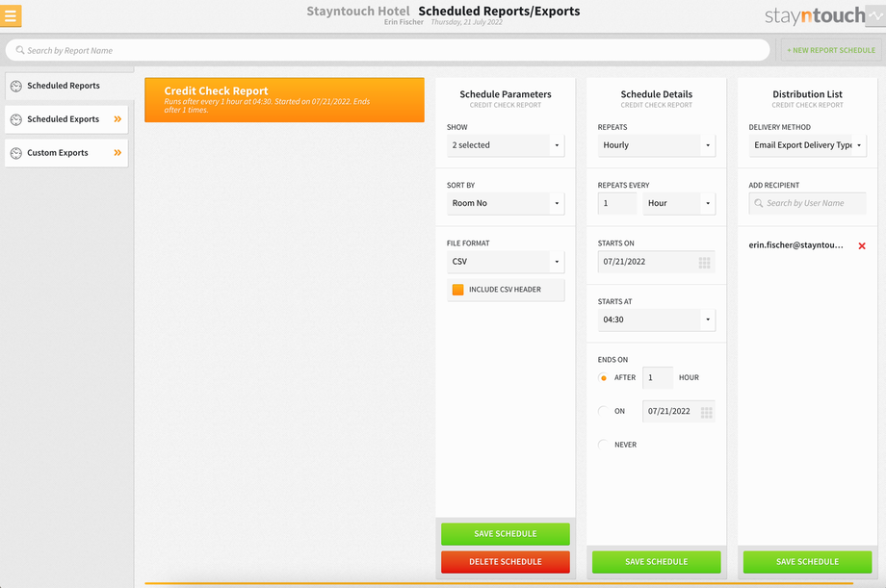Open the File Format CSV dropdown
This screenshot has width=886, height=588.
coord(506,262)
